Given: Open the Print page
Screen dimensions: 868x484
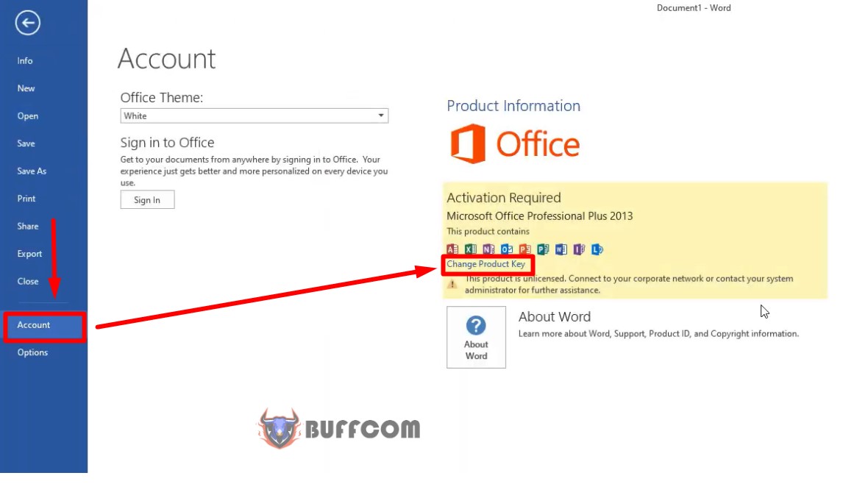Looking at the screenshot, I should [x=26, y=199].
